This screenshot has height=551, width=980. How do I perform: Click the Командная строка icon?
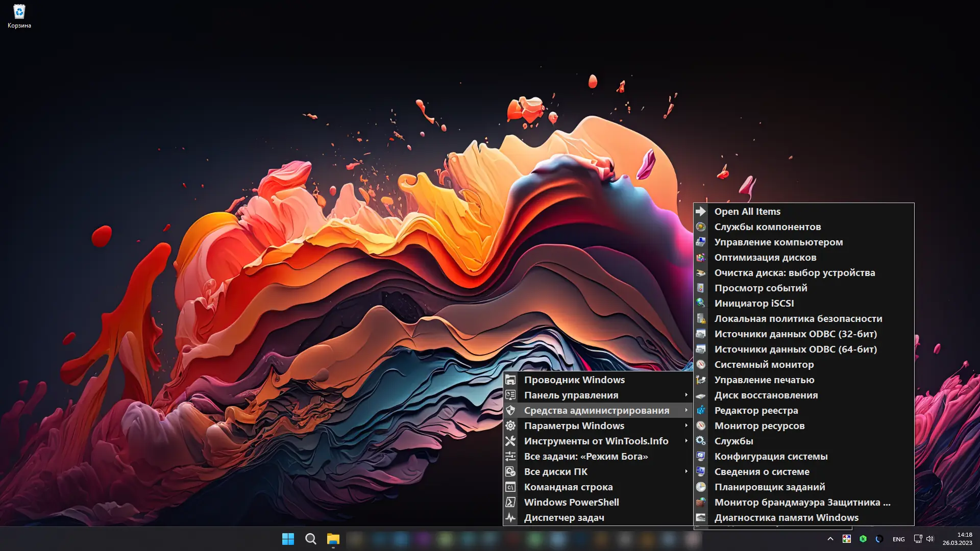tap(510, 487)
